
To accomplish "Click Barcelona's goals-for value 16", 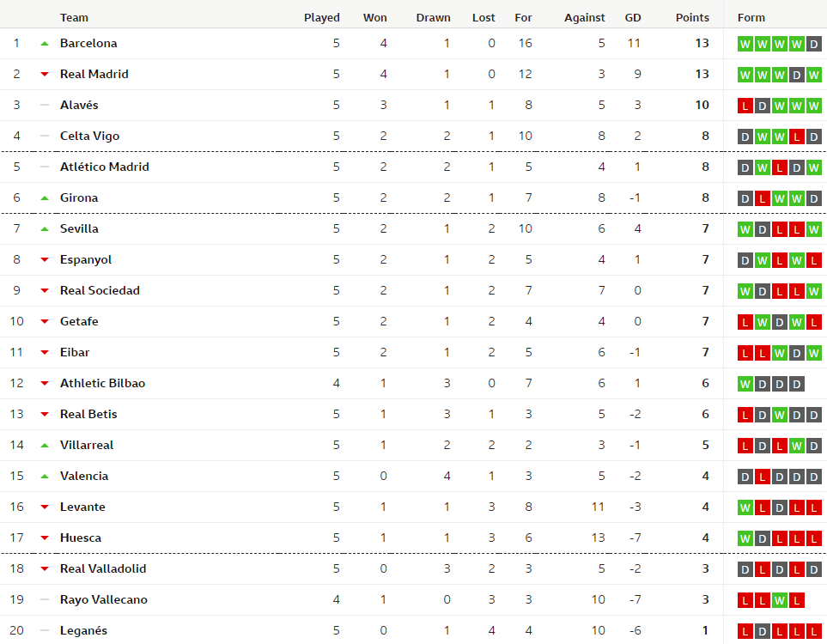I will tap(525, 44).
